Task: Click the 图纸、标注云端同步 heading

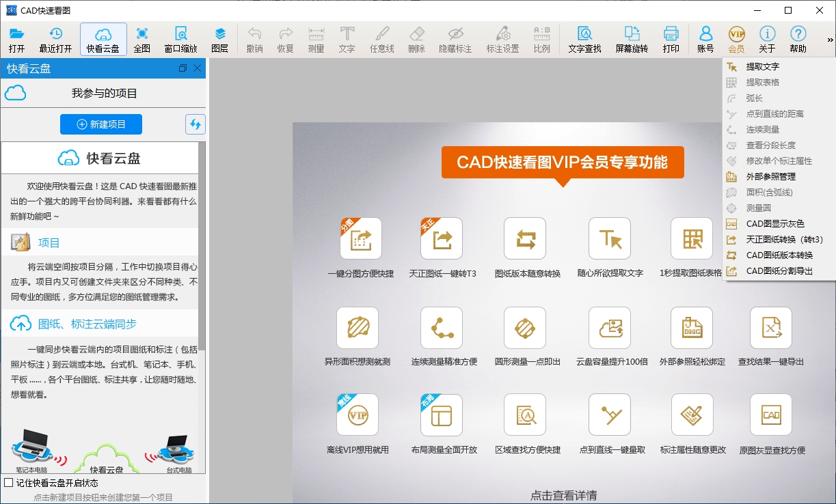Action: pos(87,324)
